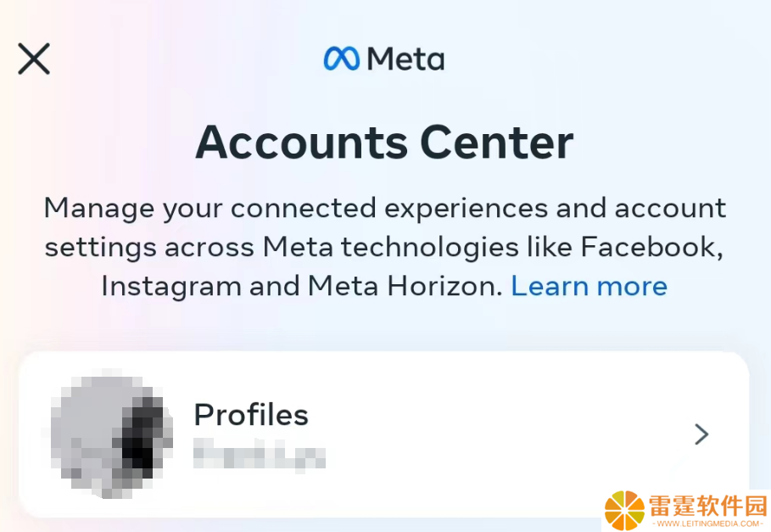Viewport: 771px width, 532px height.
Task: Expand Profiles using the right chevron
Action: (x=701, y=434)
